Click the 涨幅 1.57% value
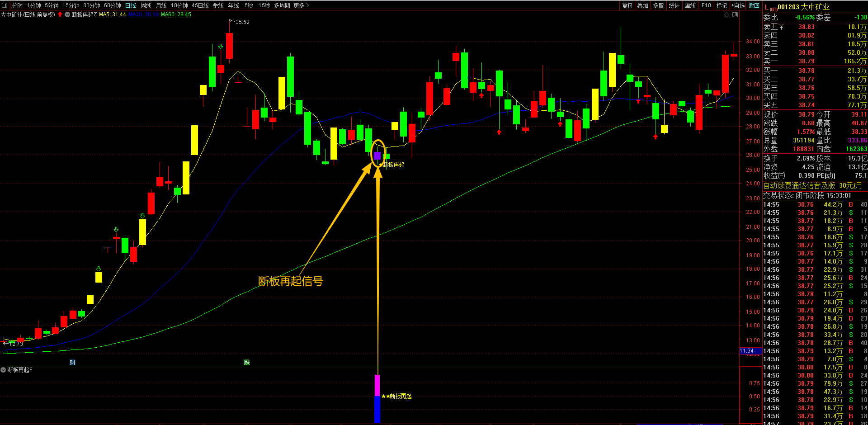Screen dimensions: 868x425 806,132
